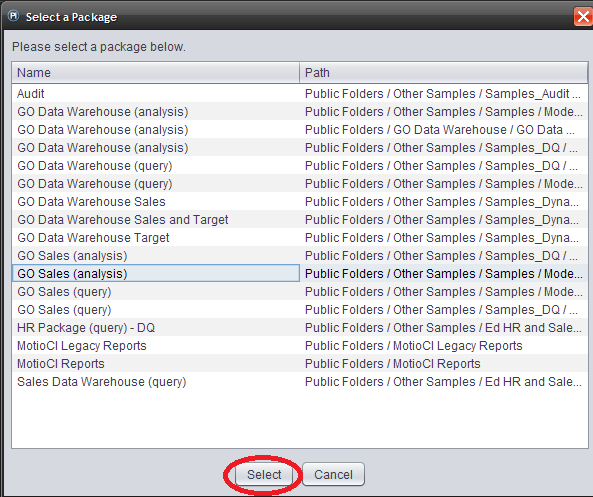Select GO Data Warehouse Sales and Target

point(300,220)
